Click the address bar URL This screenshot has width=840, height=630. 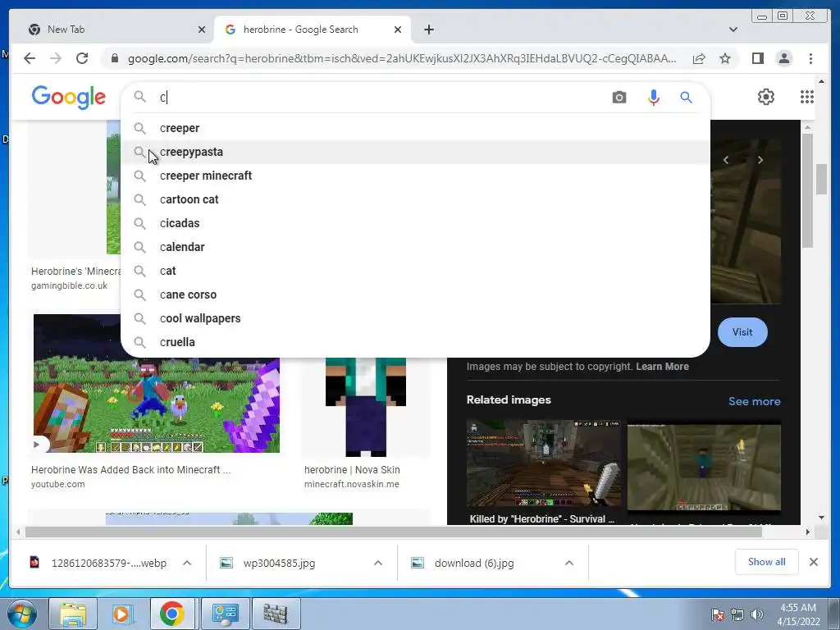tap(402, 58)
